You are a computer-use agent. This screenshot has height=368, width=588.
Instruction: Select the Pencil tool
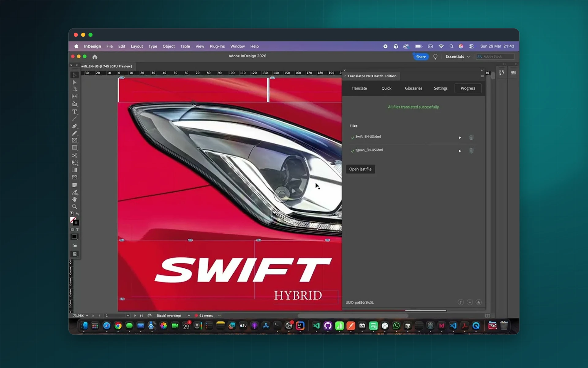coord(74,133)
